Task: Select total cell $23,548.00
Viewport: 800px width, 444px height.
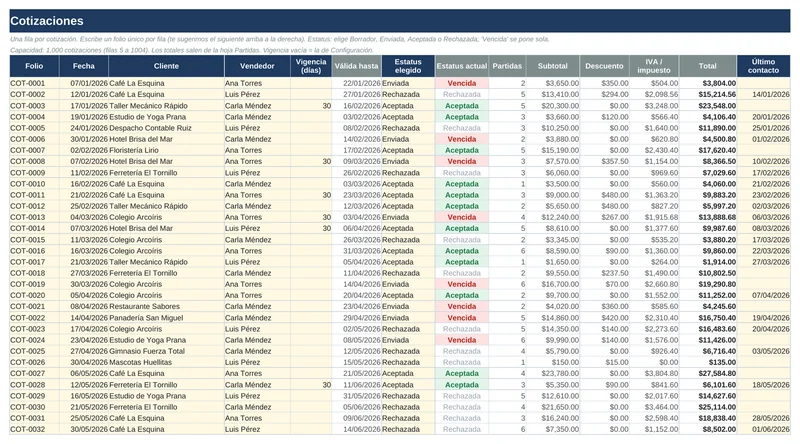Action: tap(708, 106)
